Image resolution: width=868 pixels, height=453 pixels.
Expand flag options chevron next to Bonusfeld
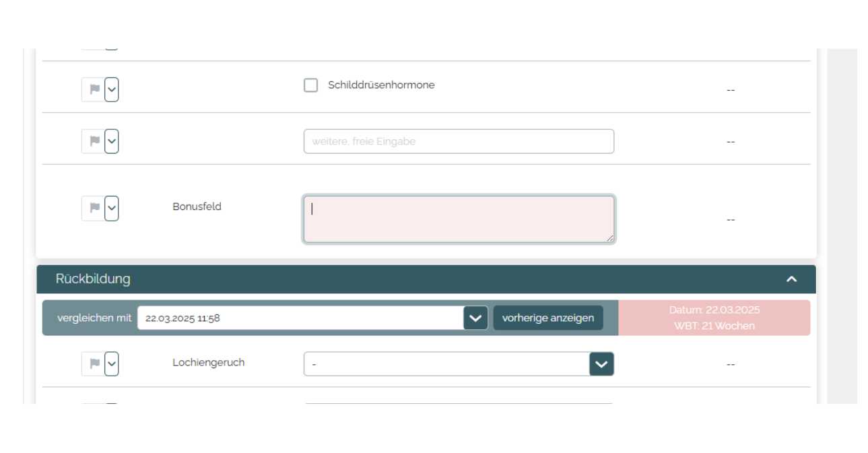point(112,209)
